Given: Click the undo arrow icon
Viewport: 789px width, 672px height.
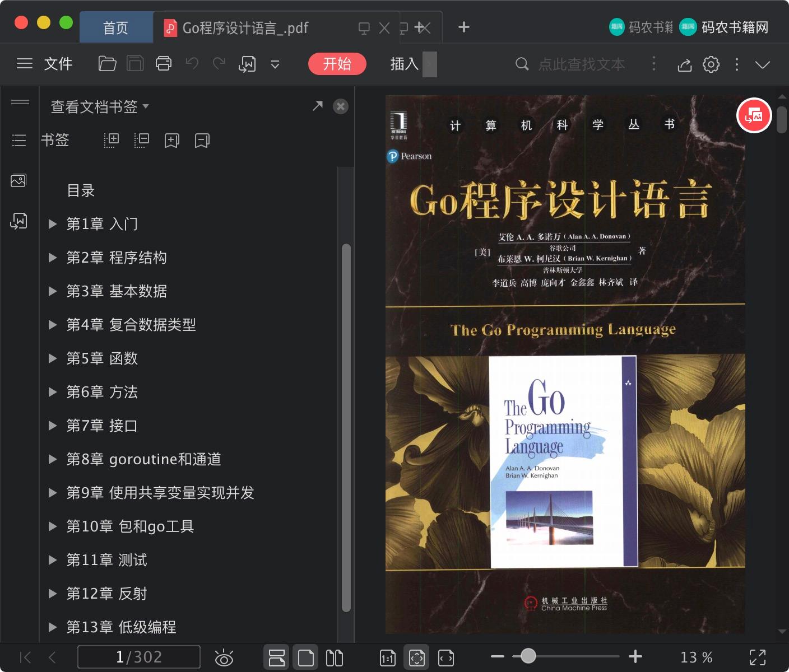Looking at the screenshot, I should coord(192,64).
